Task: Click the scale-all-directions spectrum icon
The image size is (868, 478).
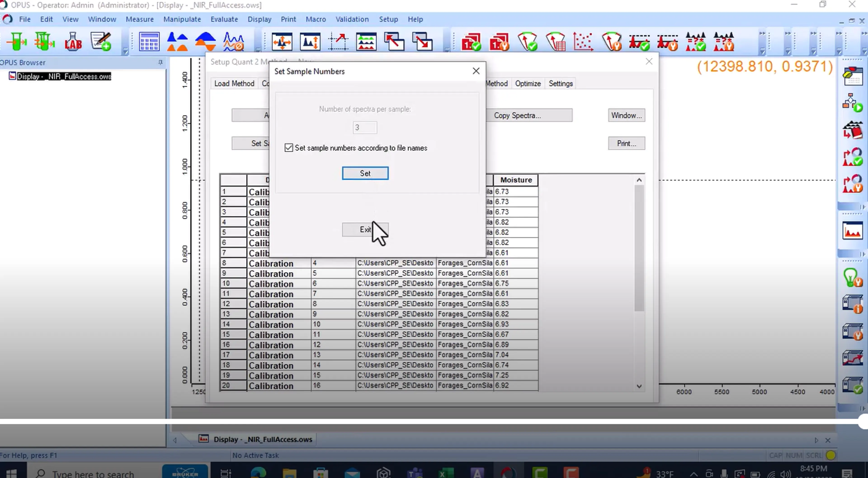Action: click(282, 42)
